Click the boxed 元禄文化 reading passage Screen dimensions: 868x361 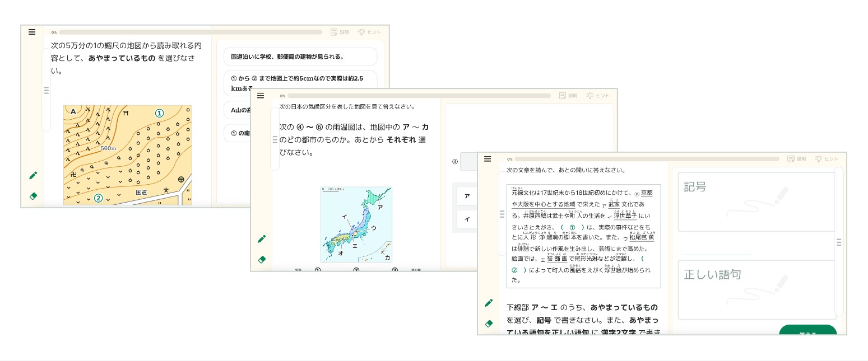583,236
